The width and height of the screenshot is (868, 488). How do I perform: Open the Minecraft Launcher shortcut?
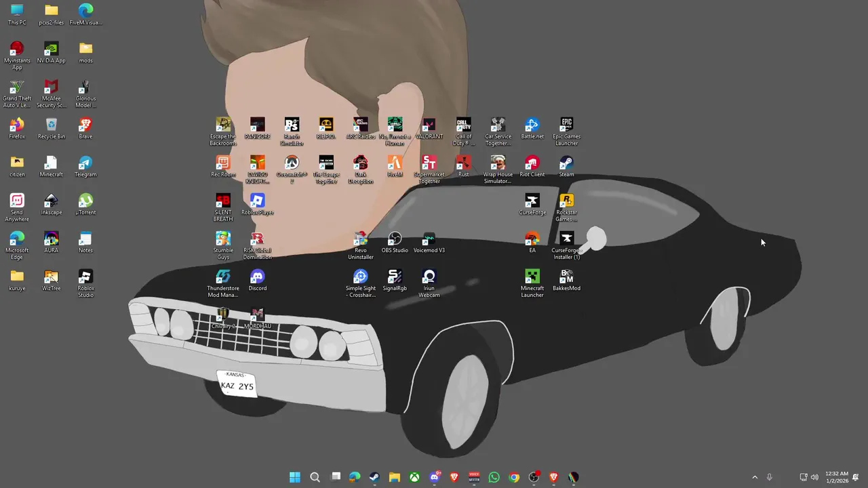point(532,283)
